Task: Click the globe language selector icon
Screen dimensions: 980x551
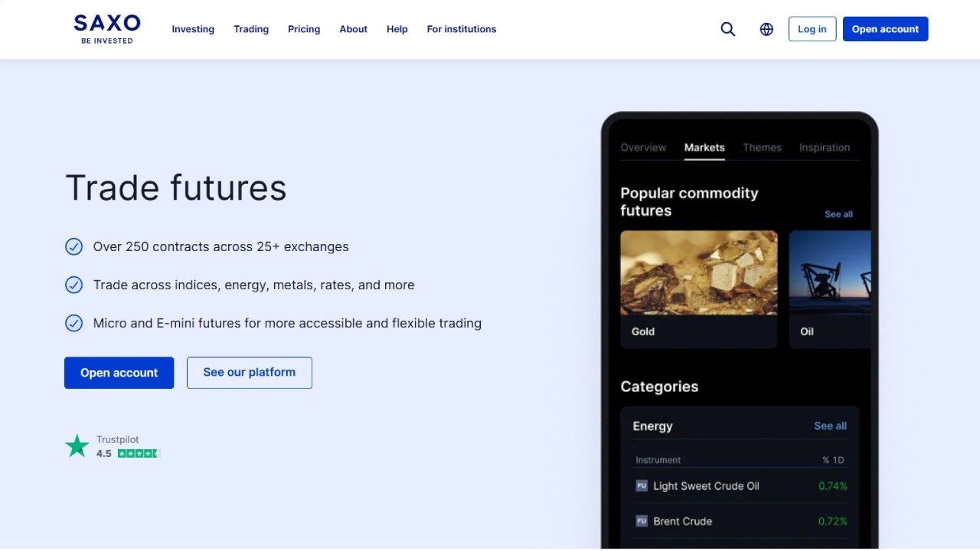Action: pyautogui.click(x=766, y=28)
